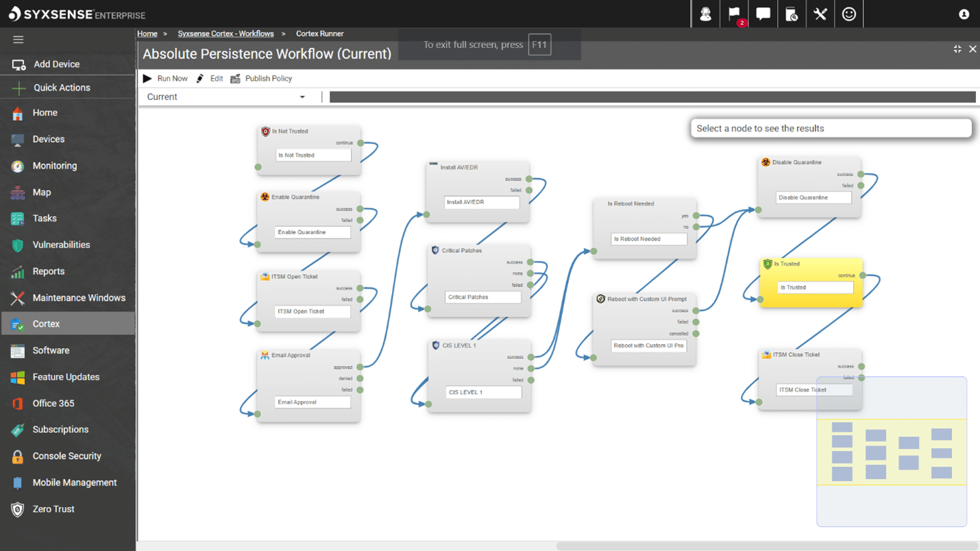Click the CIS LEVEL 1 name field
Screen dimensions: 980x551
tap(483, 393)
